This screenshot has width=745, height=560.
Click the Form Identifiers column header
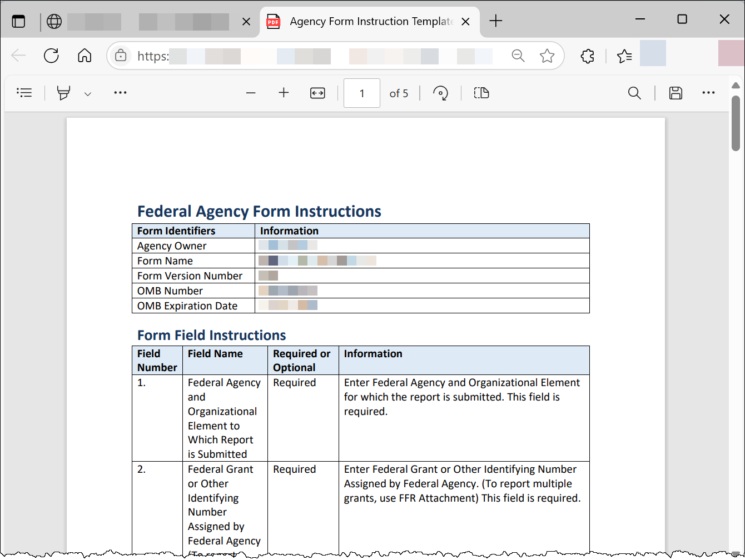pyautogui.click(x=193, y=231)
